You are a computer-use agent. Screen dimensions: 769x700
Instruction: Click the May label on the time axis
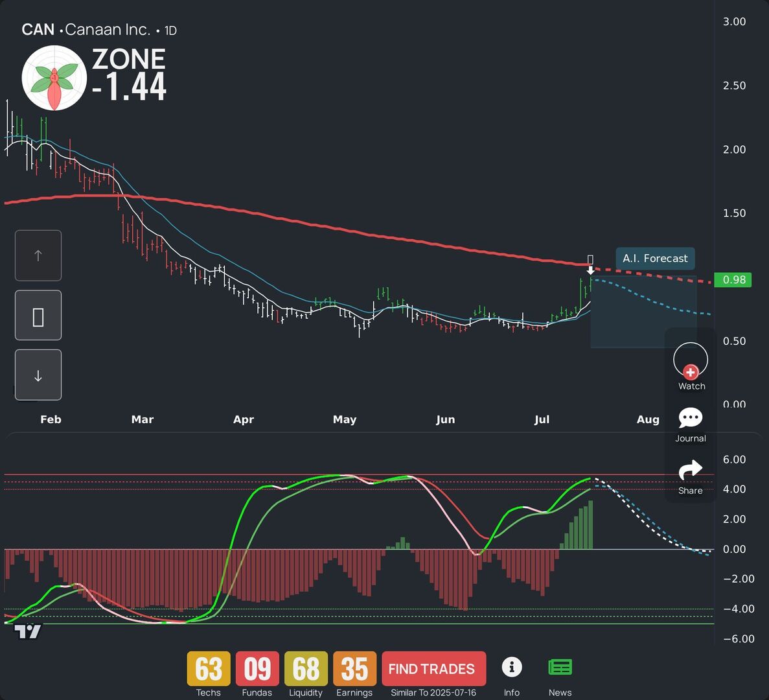[345, 419]
